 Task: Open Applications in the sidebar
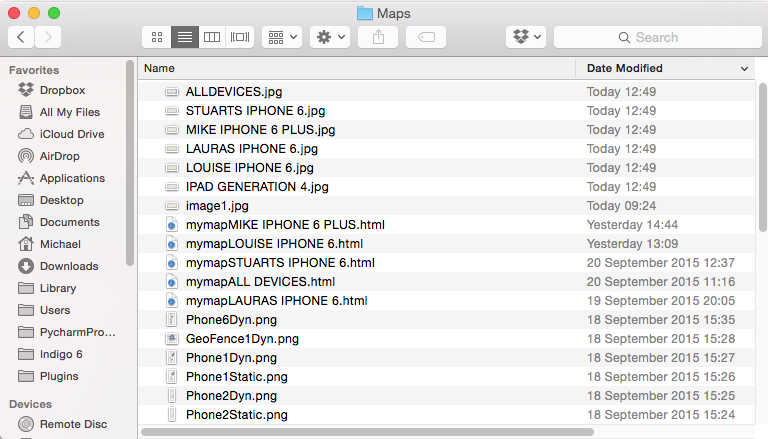tap(72, 178)
